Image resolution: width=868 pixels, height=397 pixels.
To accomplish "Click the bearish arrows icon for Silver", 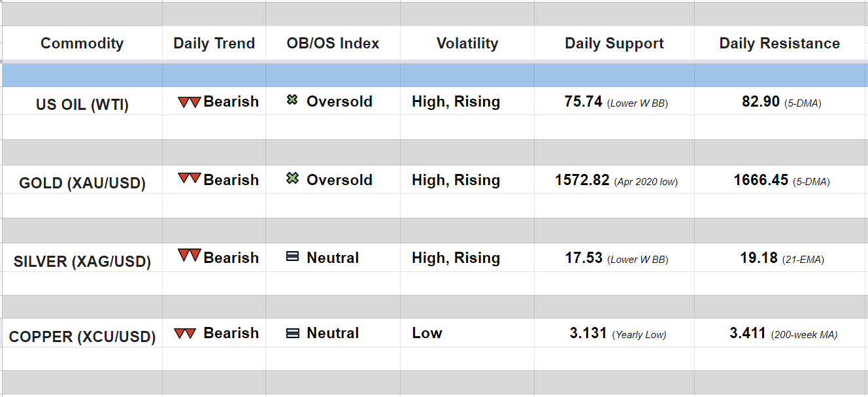I will (189, 256).
